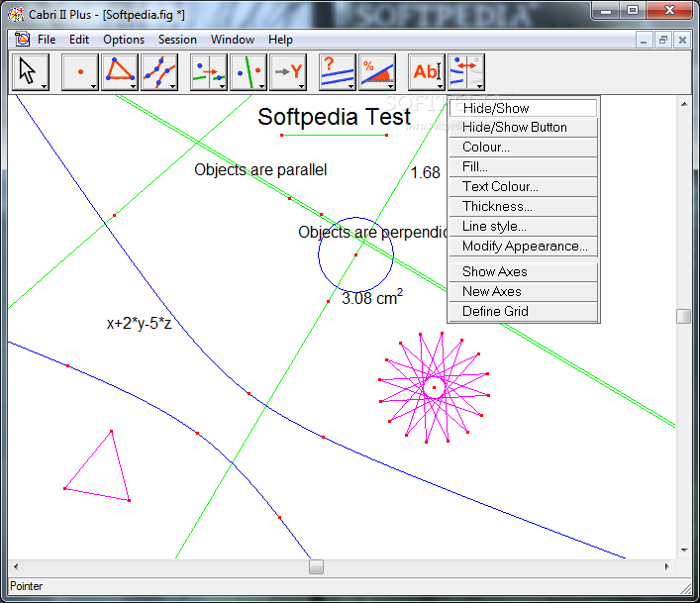Image resolution: width=700 pixels, height=603 pixels.
Task: Open the Macro tool with Y arrow
Action: click(x=287, y=72)
